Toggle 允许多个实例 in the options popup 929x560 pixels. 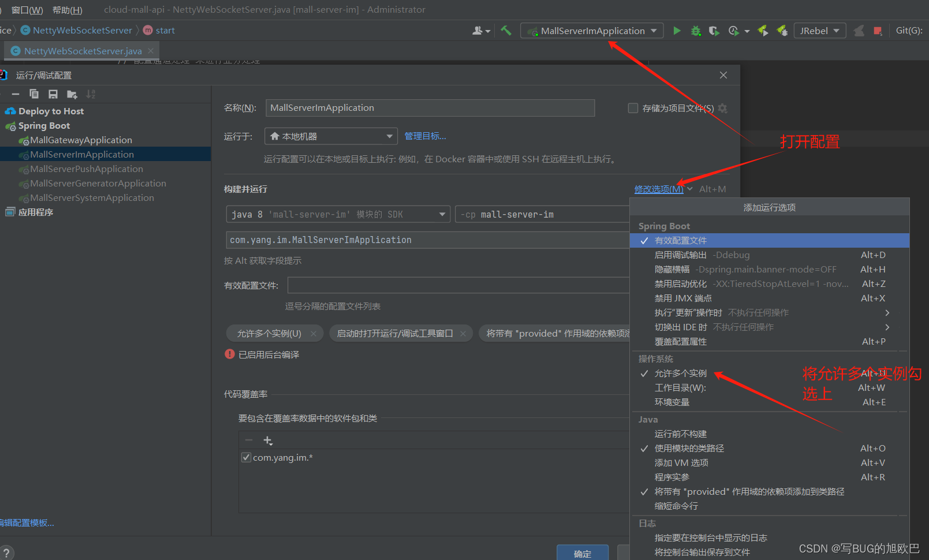tap(681, 373)
